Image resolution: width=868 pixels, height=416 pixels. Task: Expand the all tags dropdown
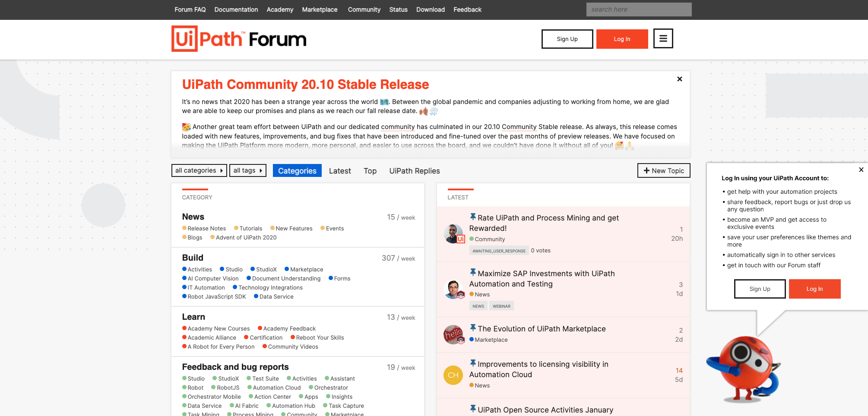click(x=248, y=170)
